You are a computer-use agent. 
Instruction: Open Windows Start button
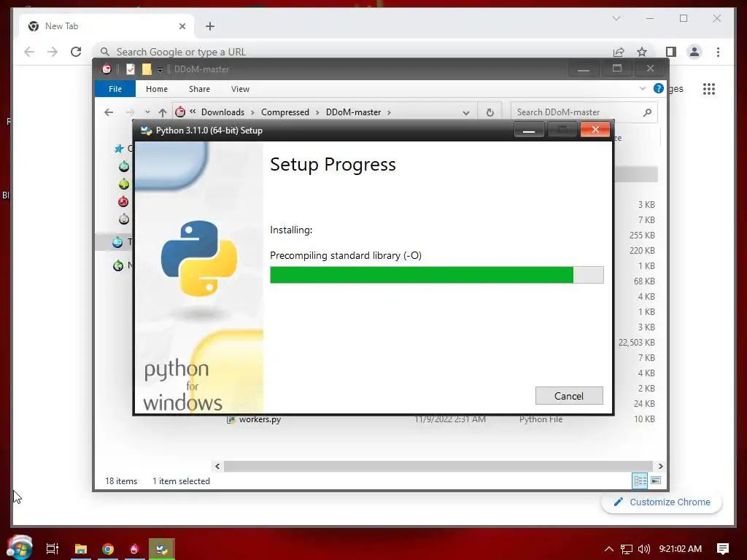[19, 547]
